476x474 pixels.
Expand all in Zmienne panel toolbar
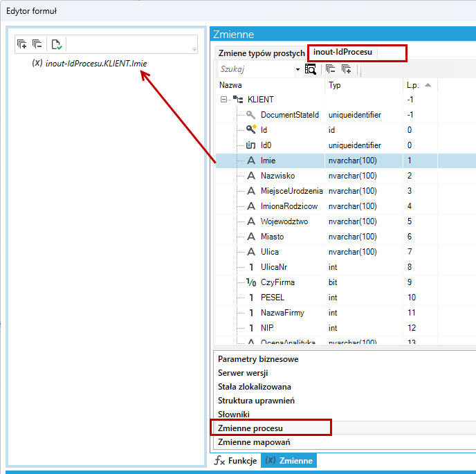347,69
